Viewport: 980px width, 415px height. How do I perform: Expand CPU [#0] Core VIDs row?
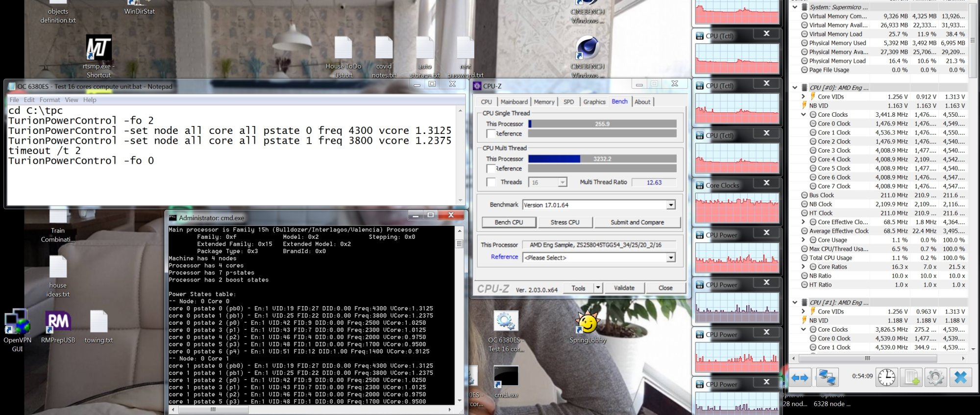pyautogui.click(x=803, y=97)
